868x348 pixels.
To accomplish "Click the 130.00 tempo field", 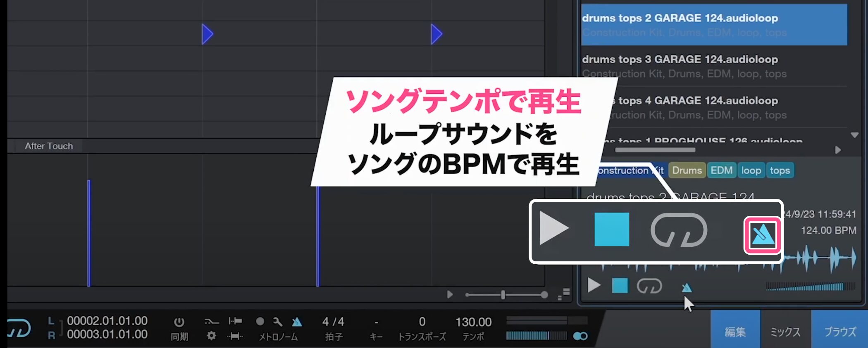I will 473,322.
